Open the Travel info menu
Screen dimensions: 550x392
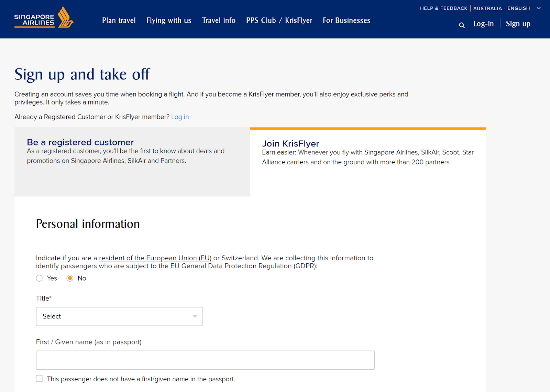219,21
